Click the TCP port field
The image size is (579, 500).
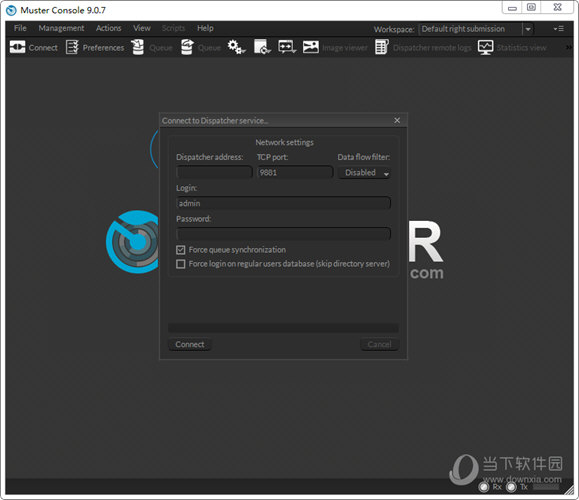[x=295, y=172]
